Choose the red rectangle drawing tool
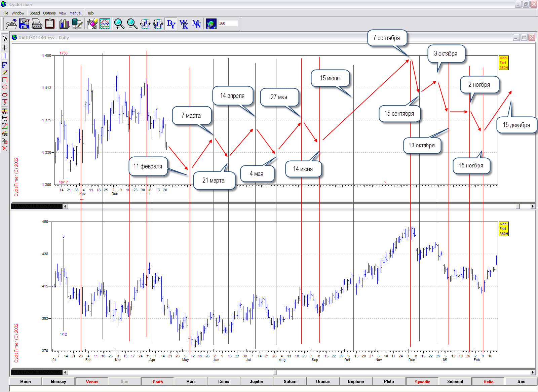 pos(5,80)
